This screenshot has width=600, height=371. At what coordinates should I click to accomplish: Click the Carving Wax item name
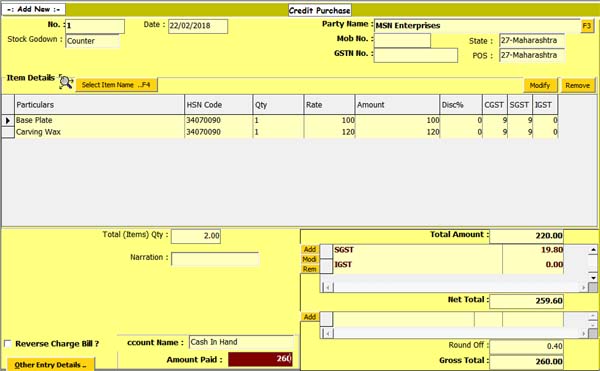click(38, 132)
